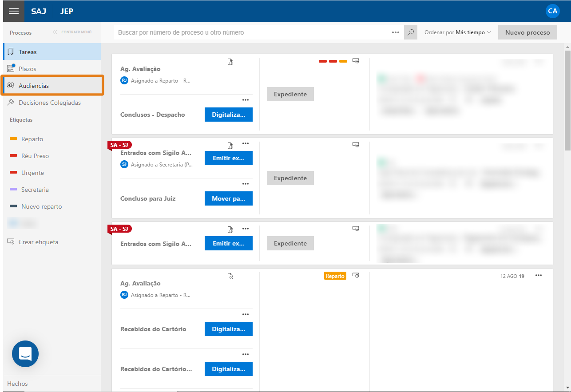Open the Ordenar por Más tiempo dropdown
The width and height of the screenshot is (571, 392).
(458, 32)
